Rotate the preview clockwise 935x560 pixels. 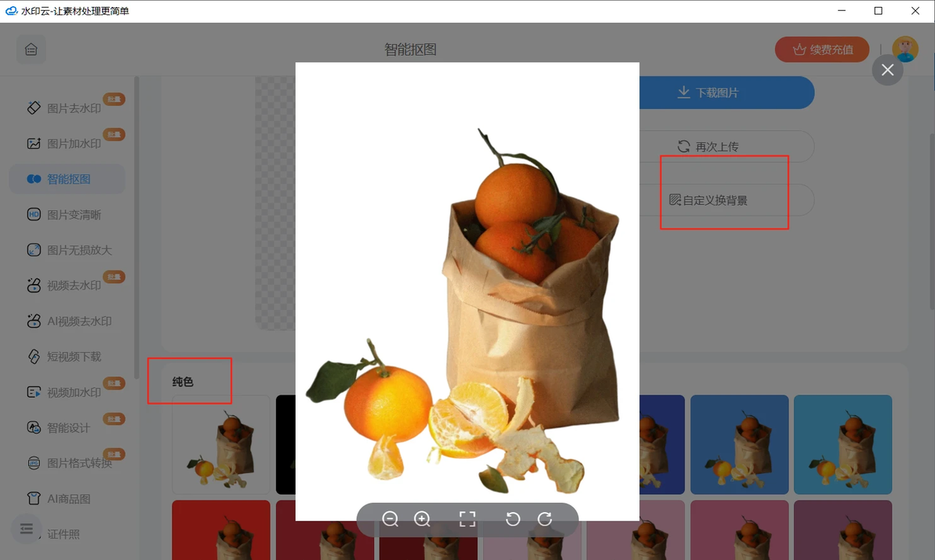pyautogui.click(x=544, y=519)
